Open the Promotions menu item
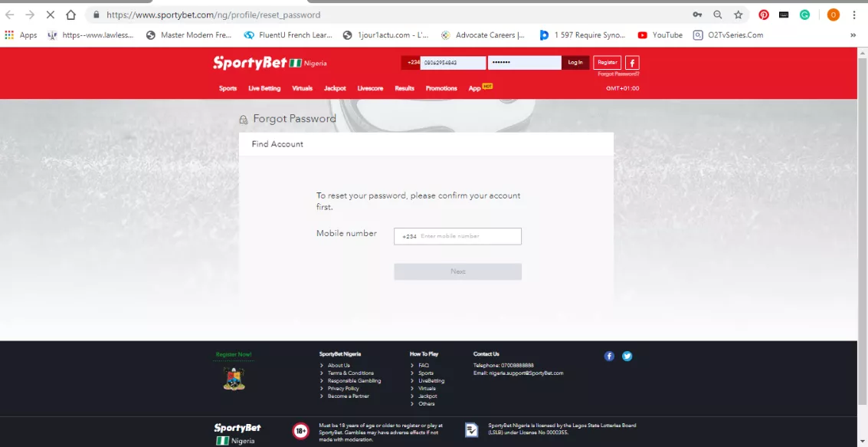The width and height of the screenshot is (868, 447). [441, 88]
